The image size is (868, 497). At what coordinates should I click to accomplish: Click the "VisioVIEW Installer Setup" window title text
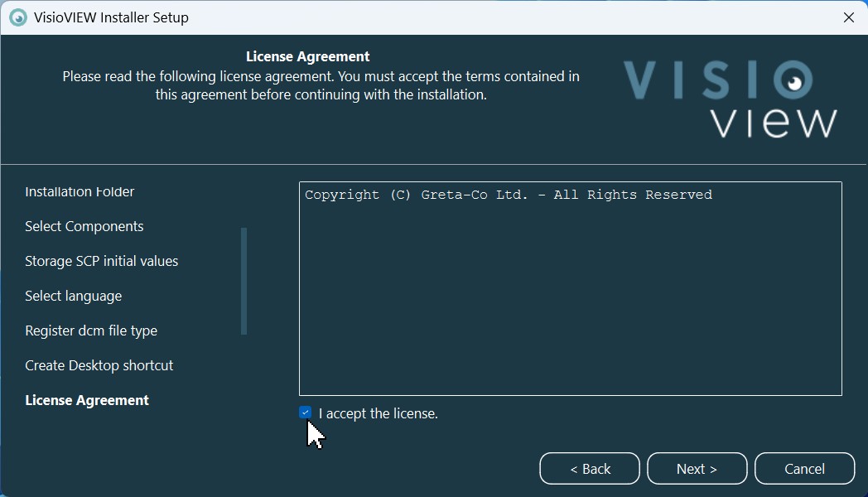click(x=111, y=17)
